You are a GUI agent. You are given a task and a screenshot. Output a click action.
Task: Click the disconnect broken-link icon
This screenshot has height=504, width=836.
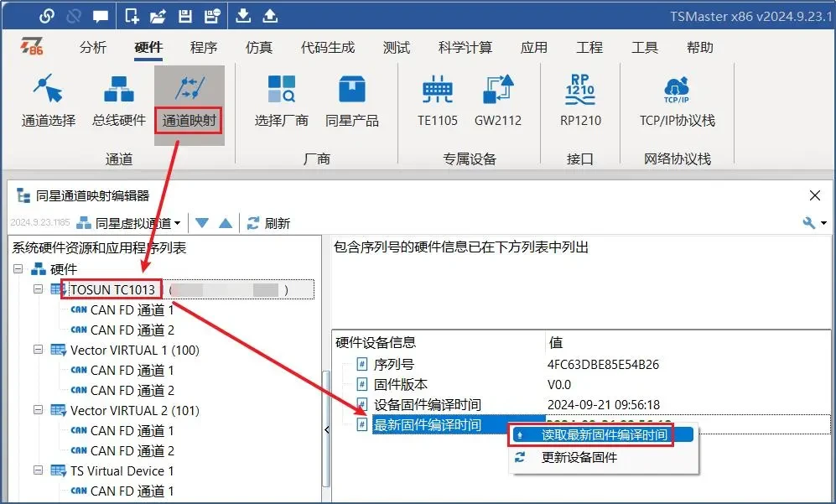73,17
